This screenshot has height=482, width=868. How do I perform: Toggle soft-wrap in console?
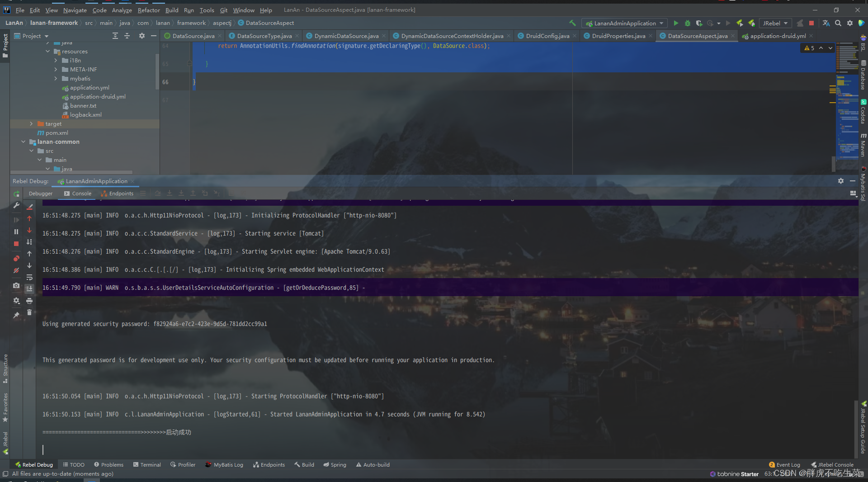click(x=29, y=277)
